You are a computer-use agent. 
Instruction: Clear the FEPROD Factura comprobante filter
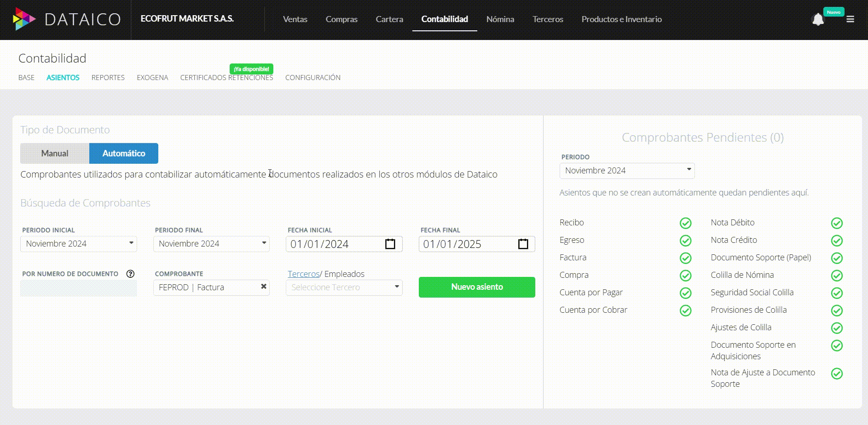coord(264,287)
